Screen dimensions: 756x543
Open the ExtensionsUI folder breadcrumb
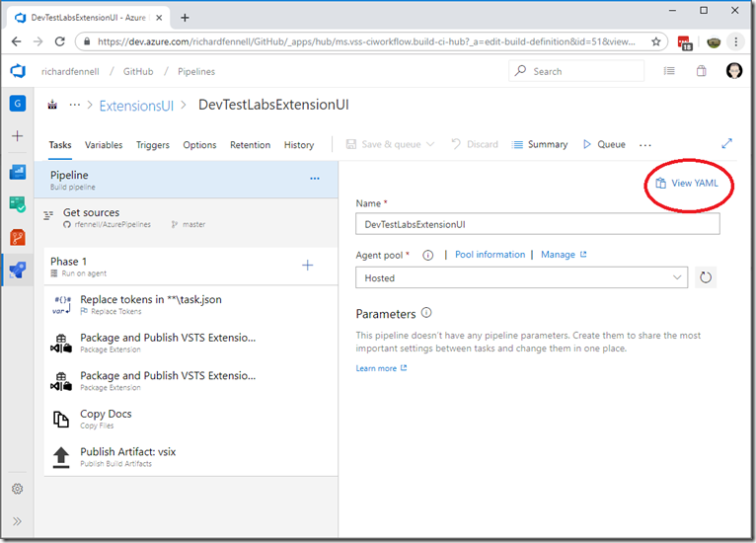(136, 106)
